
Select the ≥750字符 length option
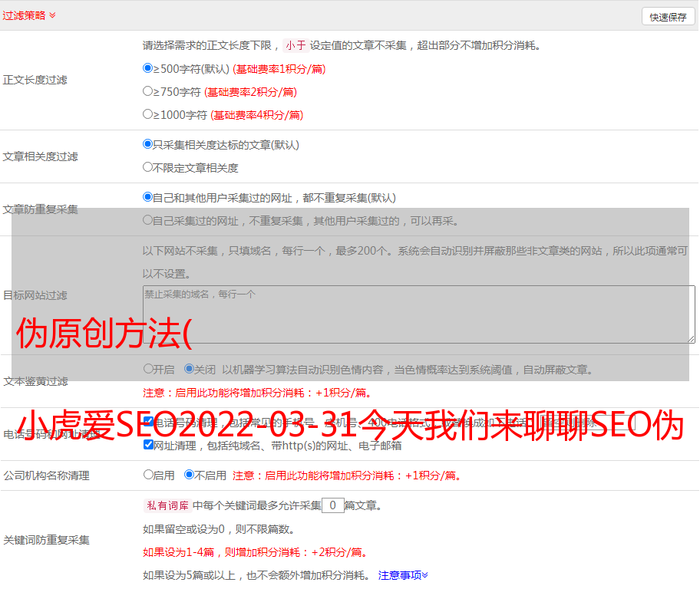pos(147,91)
